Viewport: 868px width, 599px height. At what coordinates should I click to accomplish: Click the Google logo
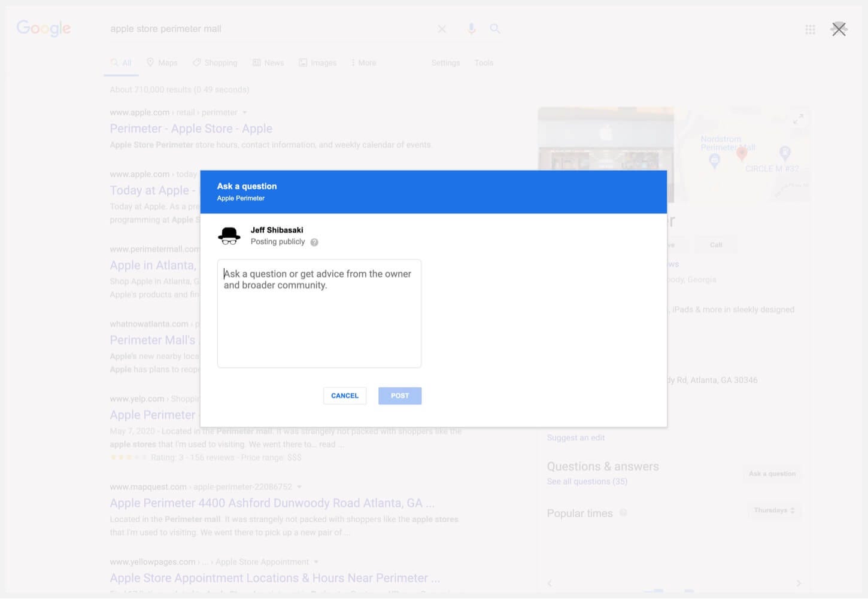coord(44,28)
